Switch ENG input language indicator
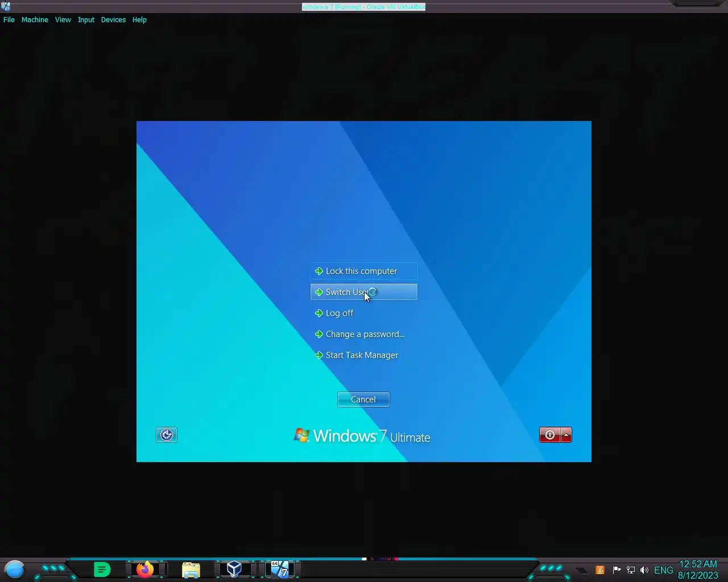Image resolution: width=728 pixels, height=582 pixels. click(663, 570)
